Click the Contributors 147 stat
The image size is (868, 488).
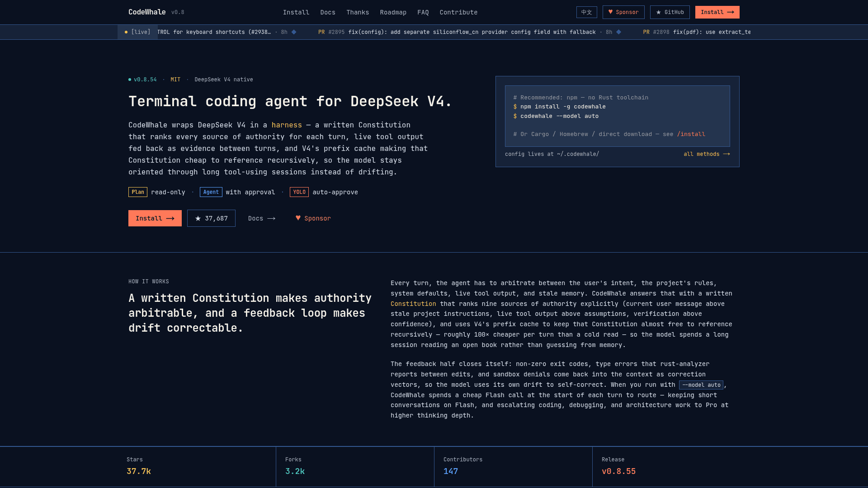463,466
